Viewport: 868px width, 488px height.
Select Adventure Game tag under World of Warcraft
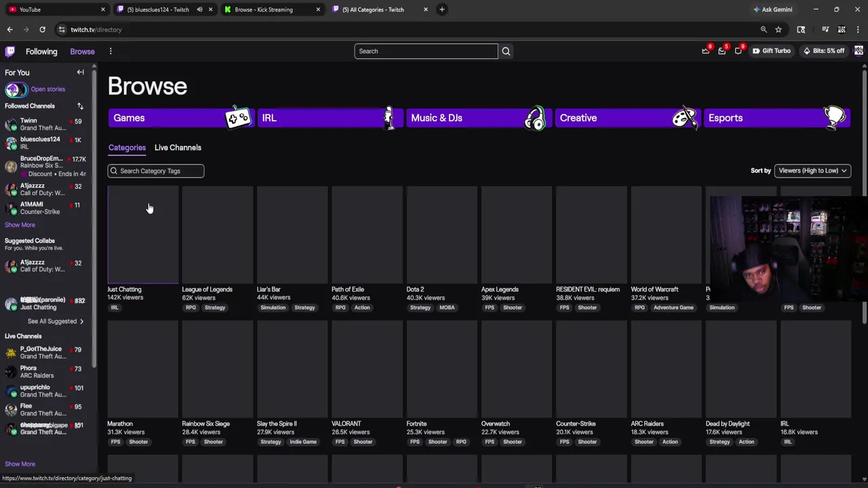point(673,308)
